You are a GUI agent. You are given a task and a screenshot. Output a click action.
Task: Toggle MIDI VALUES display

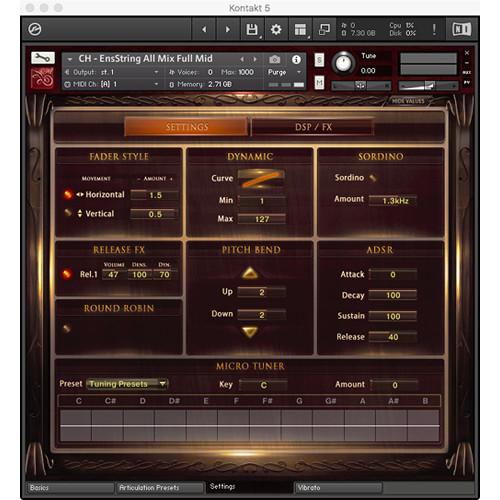point(408,101)
